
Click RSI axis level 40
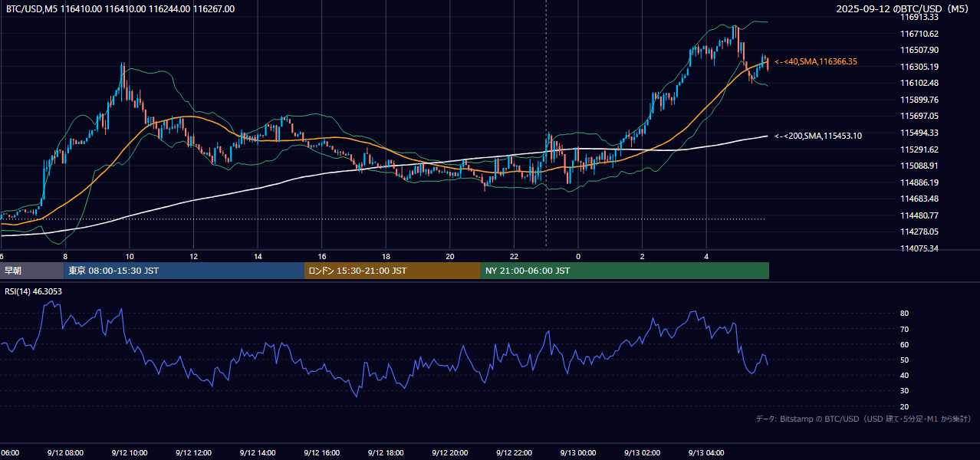click(x=905, y=375)
